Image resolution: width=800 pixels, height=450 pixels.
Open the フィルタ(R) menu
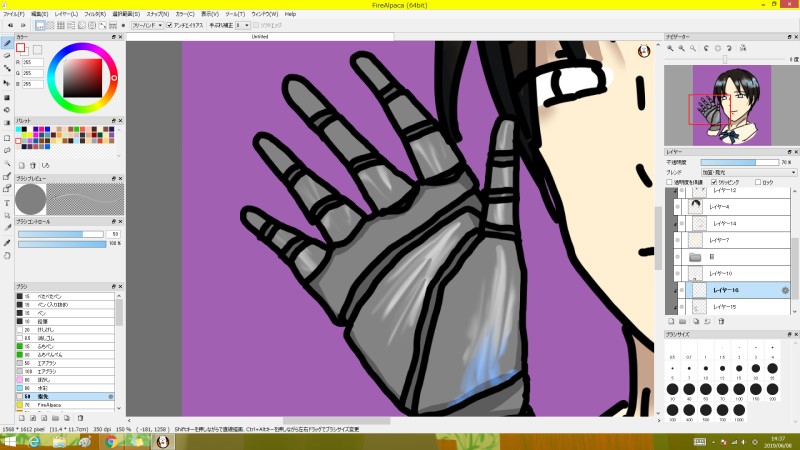(x=95, y=14)
